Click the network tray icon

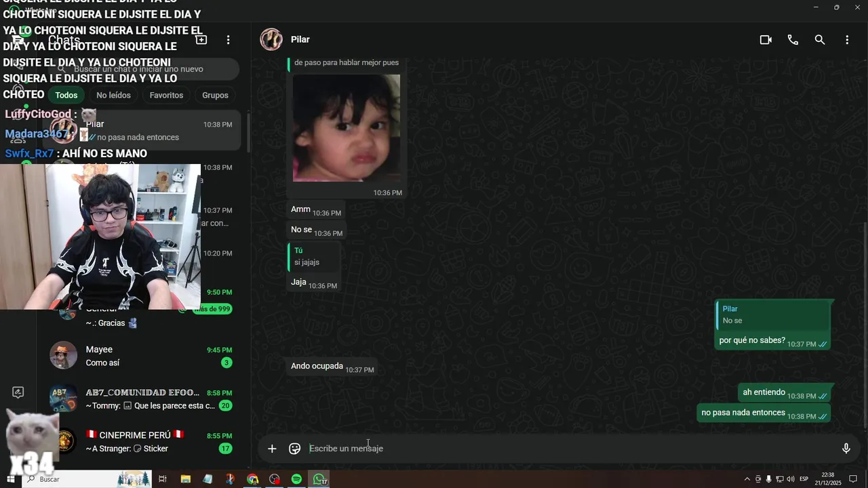[780, 479]
